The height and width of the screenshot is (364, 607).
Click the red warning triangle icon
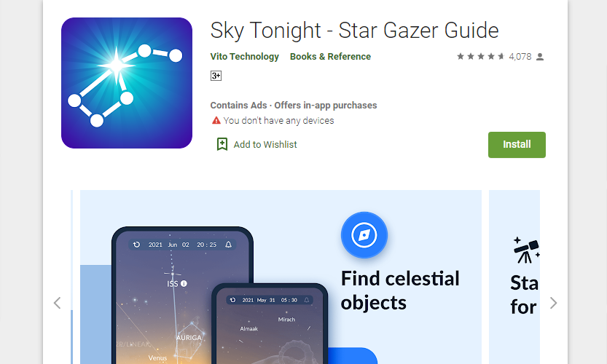pos(216,120)
